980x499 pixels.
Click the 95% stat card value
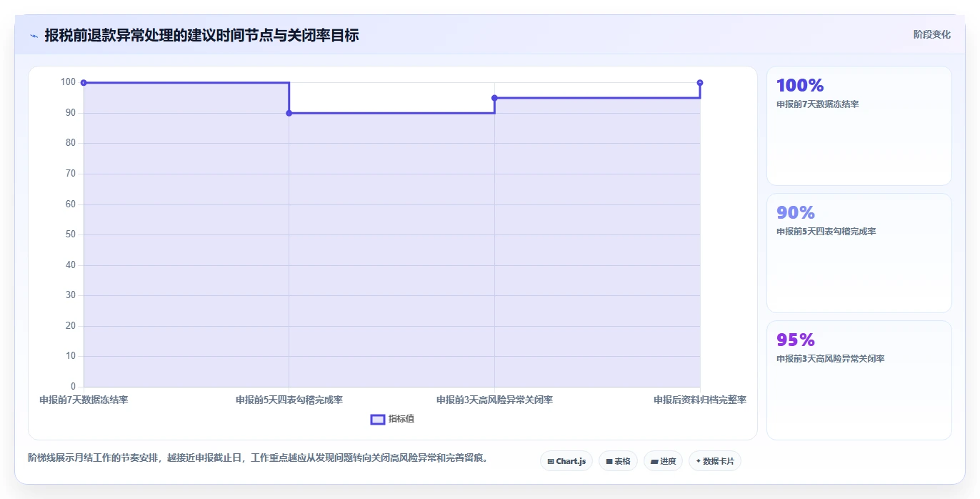[796, 340]
